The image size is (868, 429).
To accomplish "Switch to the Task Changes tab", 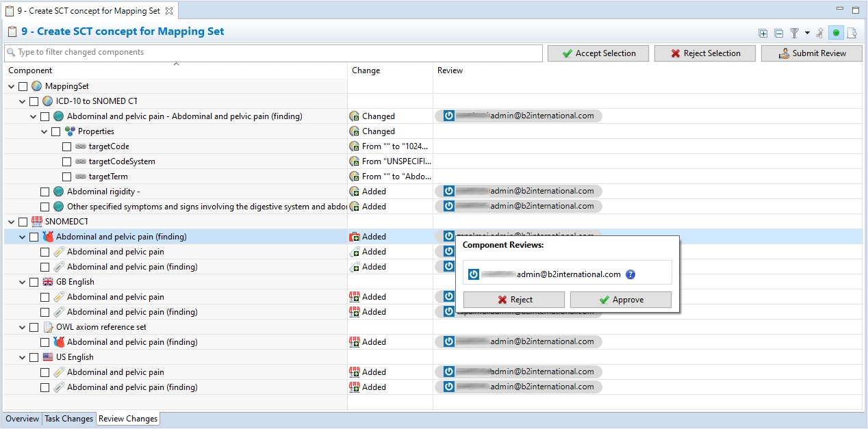I will (x=68, y=419).
